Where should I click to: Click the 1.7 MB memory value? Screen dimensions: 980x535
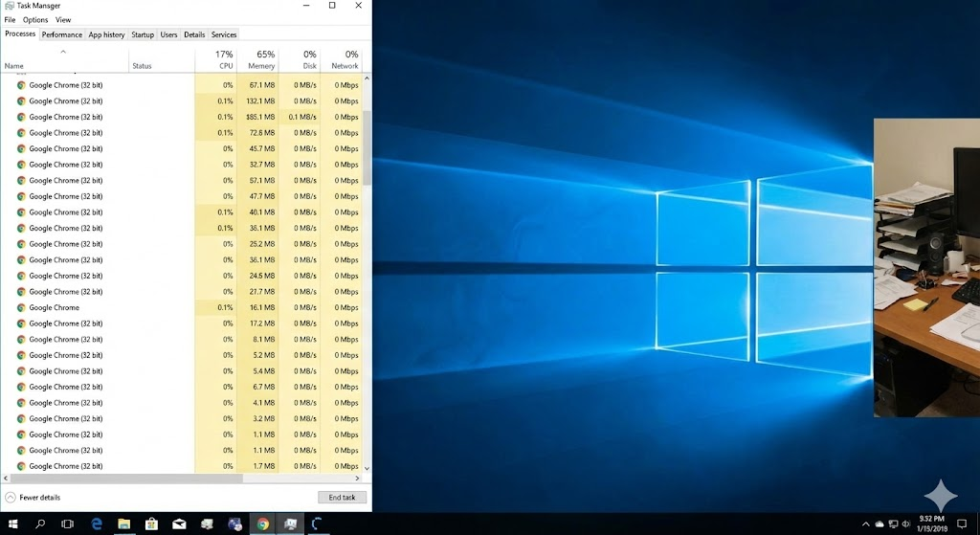click(264, 466)
